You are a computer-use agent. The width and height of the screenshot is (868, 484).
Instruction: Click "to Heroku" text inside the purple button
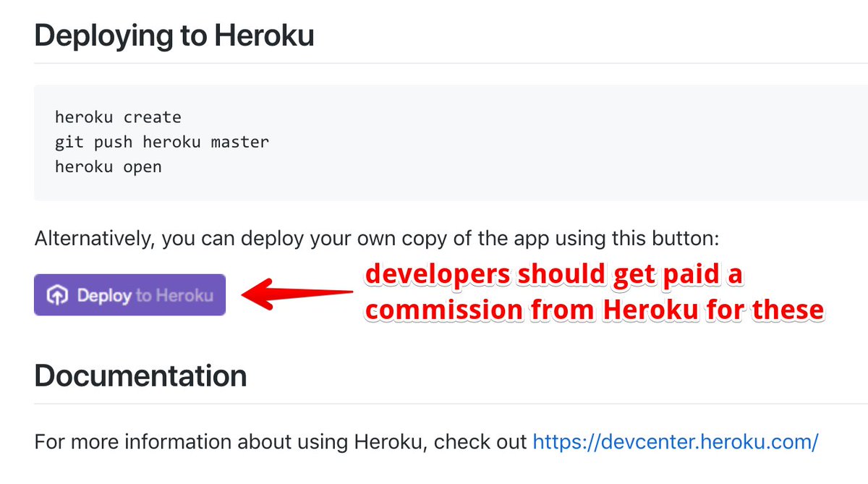pos(174,295)
